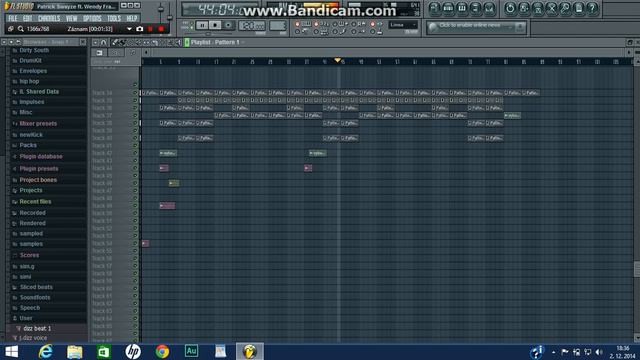
Task: Click the playlist vertical scrollbar handle
Action: click(x=637, y=269)
